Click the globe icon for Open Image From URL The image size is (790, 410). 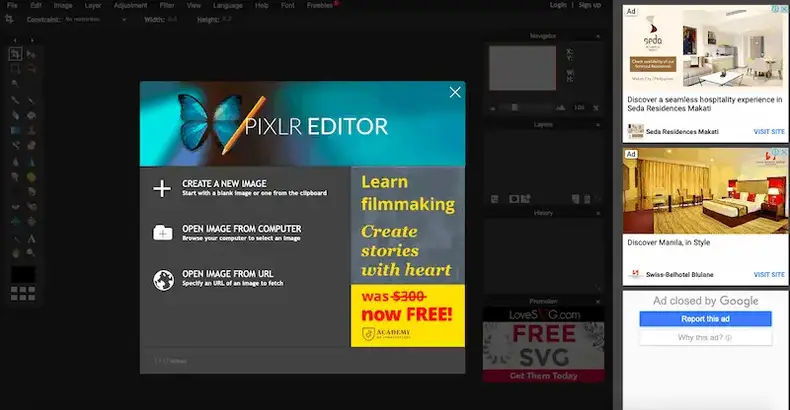pyautogui.click(x=163, y=280)
